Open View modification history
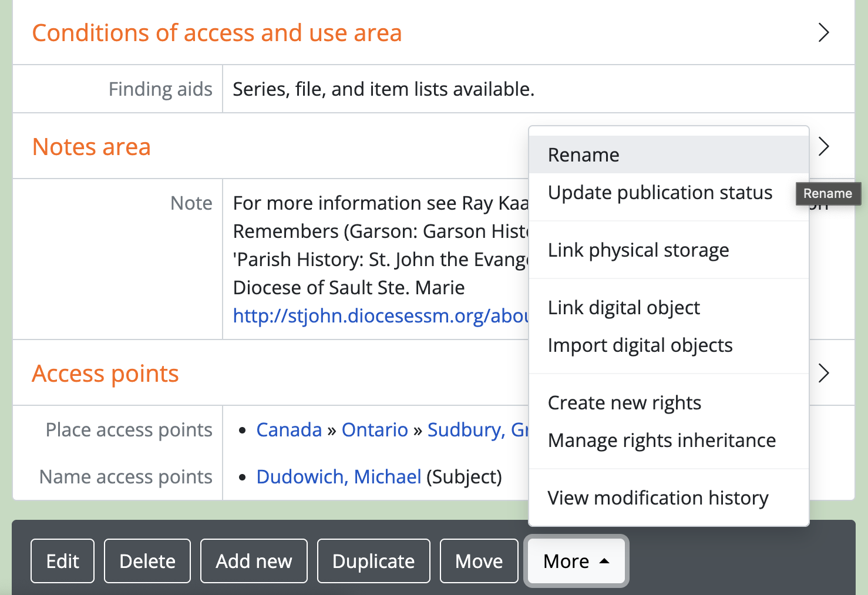The image size is (868, 595). (658, 498)
